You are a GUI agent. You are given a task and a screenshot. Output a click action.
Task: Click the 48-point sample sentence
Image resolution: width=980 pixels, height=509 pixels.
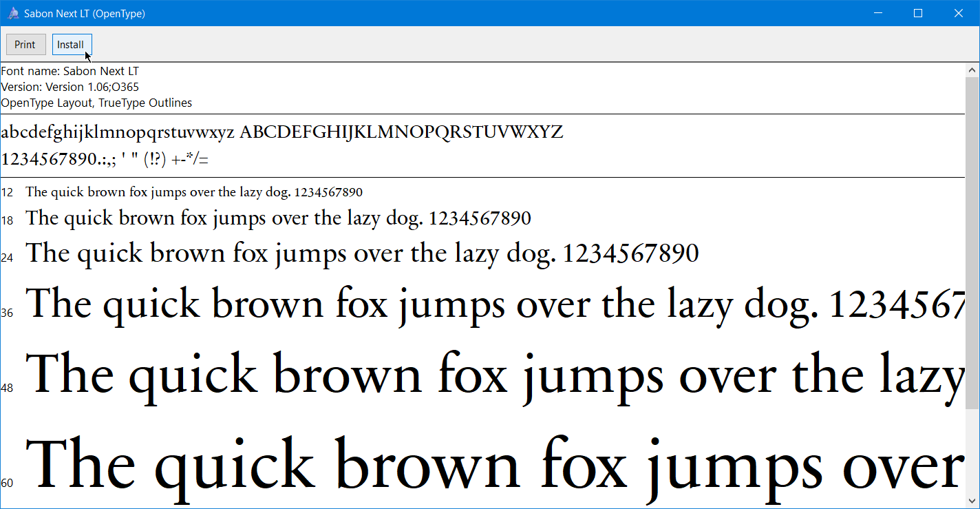click(496, 377)
